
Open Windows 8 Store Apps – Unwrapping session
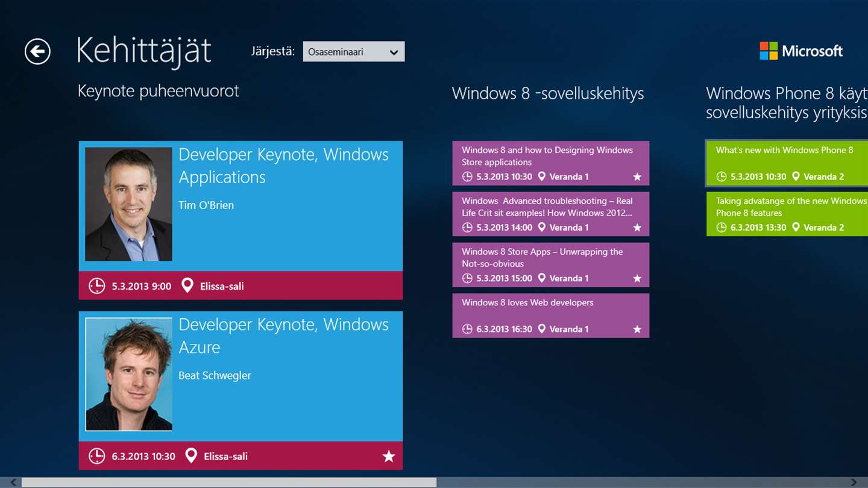pyautogui.click(x=551, y=264)
